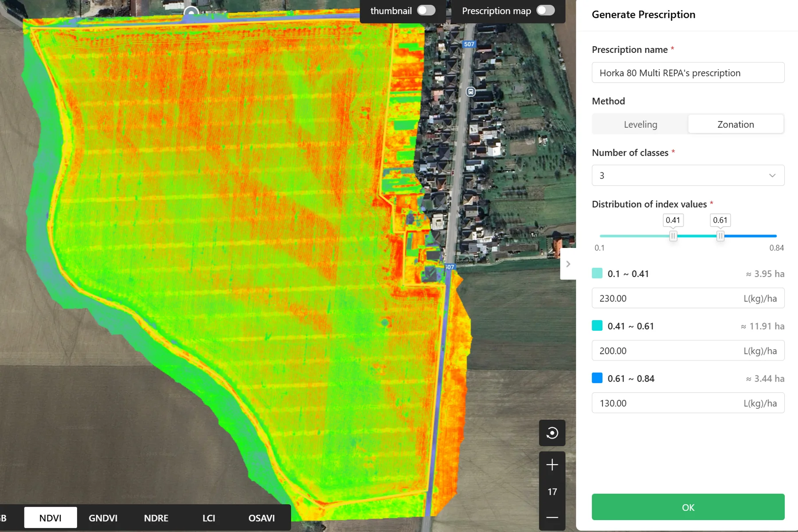Click the bus stop marker on the map
This screenshot has width=798, height=532.
click(x=471, y=92)
